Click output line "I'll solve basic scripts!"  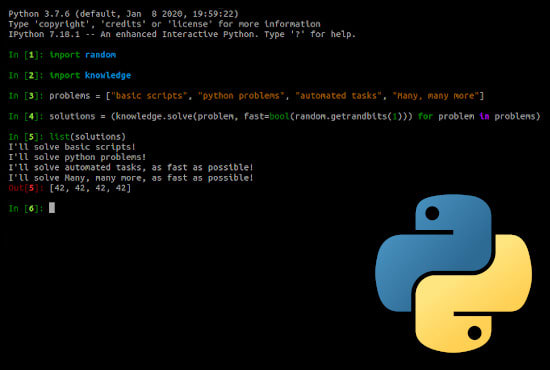click(72, 147)
